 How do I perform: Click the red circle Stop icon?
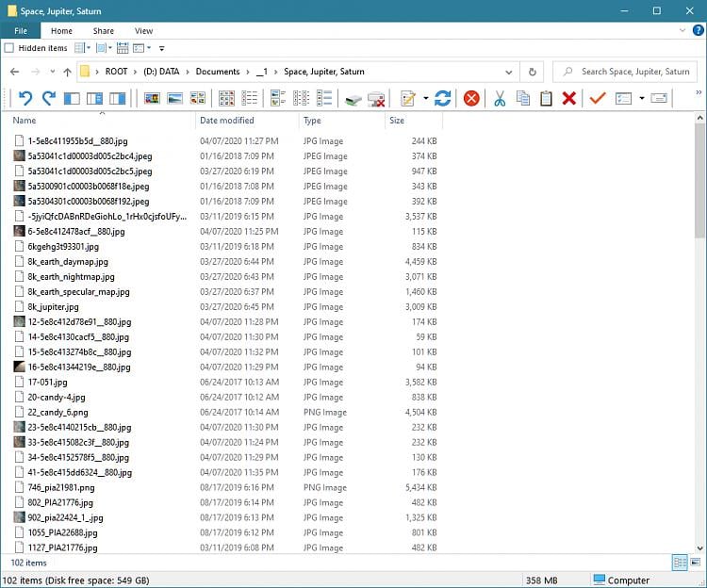[x=471, y=98]
